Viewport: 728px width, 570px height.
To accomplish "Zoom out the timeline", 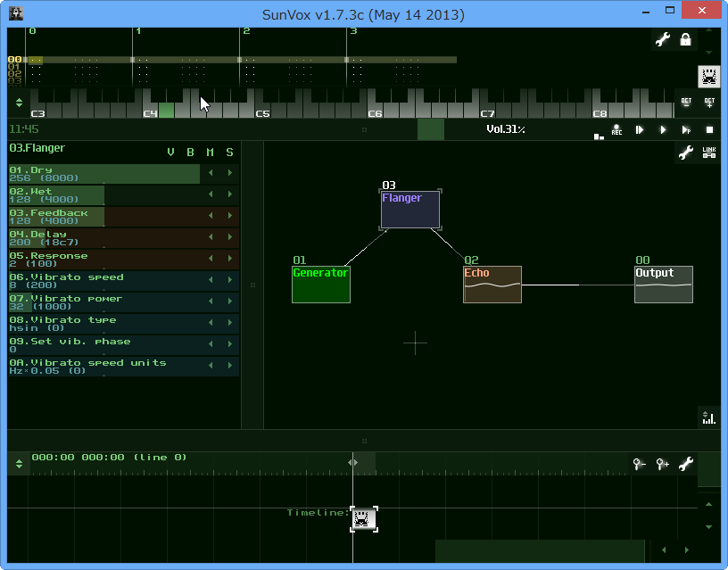I will coord(640,464).
